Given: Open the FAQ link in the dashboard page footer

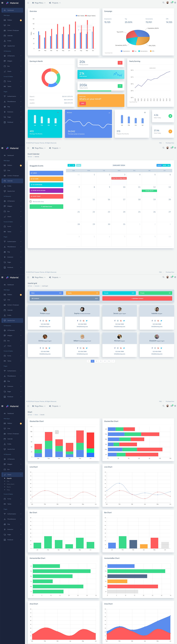Looking at the screenshot, I should tap(160, 143).
